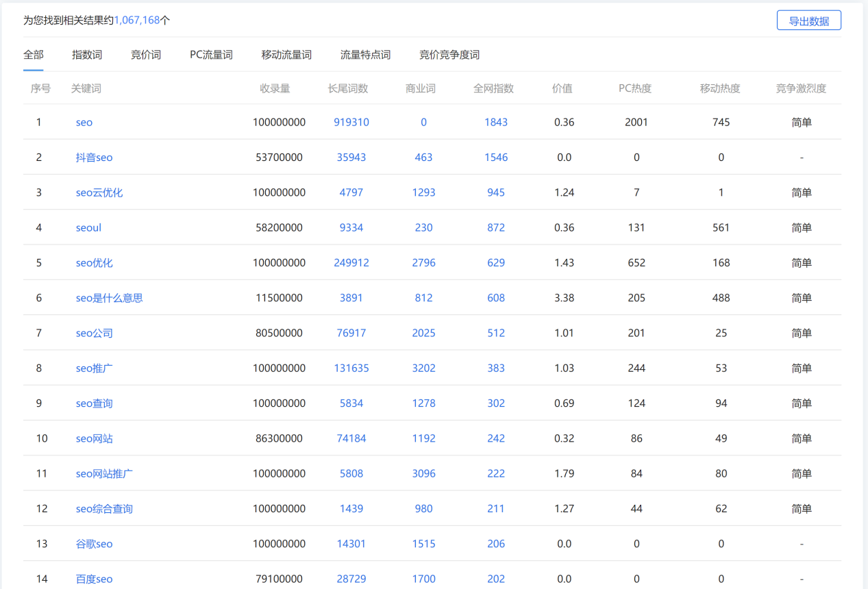Click the 商业词 column header
Viewport: 868px width, 589px height.
(x=421, y=88)
